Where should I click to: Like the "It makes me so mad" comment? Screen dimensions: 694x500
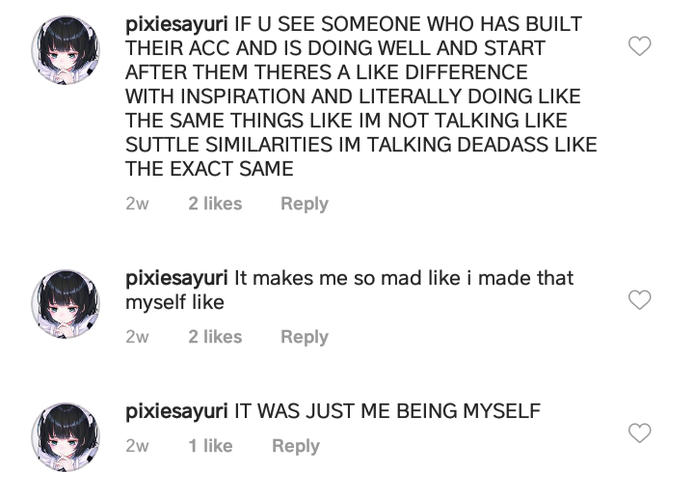[x=638, y=300]
